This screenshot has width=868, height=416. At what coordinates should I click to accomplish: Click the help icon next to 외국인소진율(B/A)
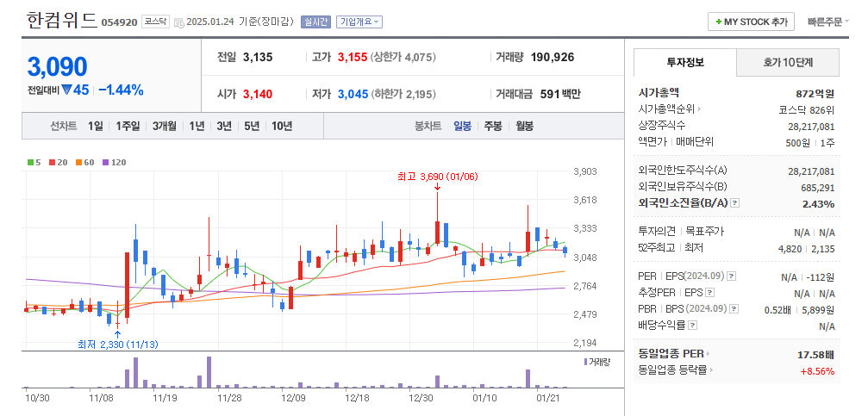tap(734, 203)
